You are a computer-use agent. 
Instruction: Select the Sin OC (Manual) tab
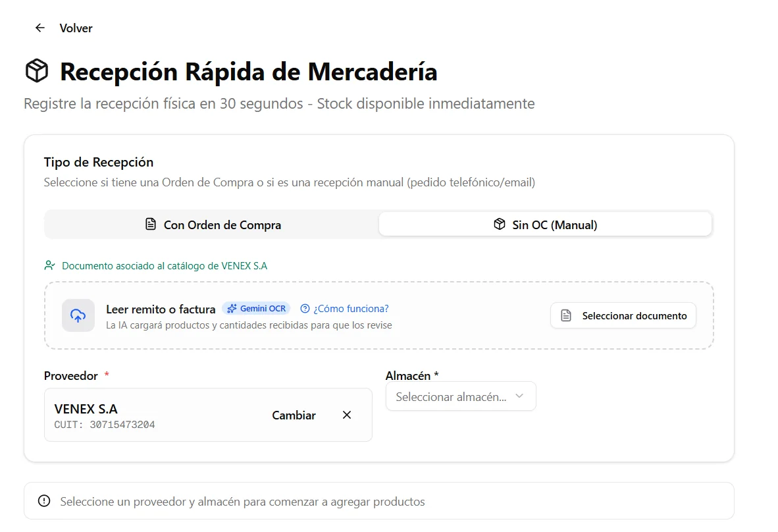tap(545, 225)
